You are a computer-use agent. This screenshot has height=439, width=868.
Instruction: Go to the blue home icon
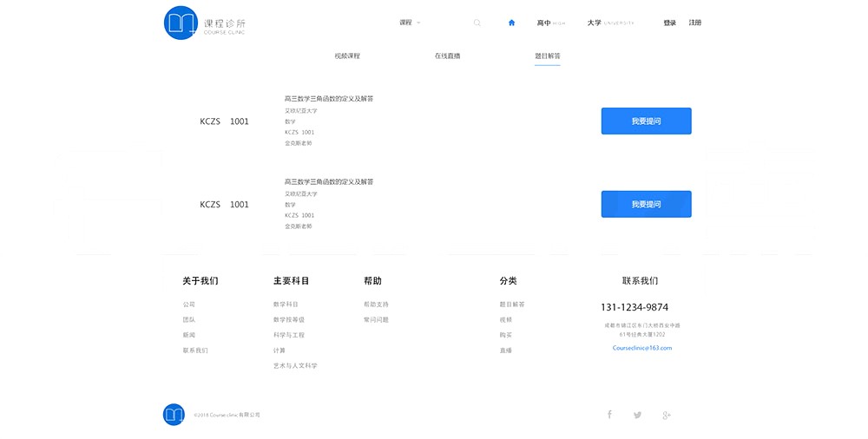(511, 23)
